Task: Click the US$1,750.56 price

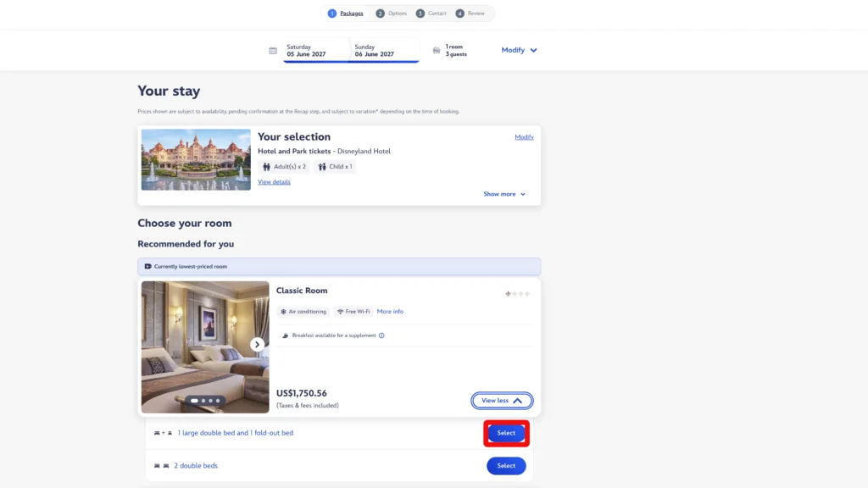Action: [x=302, y=393]
